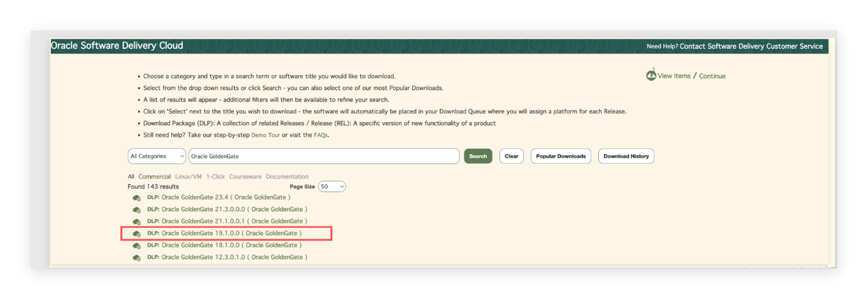Click the Oracle Software Delivery Cloud title
Viewport: 868px width, 299px height.
[x=117, y=46]
